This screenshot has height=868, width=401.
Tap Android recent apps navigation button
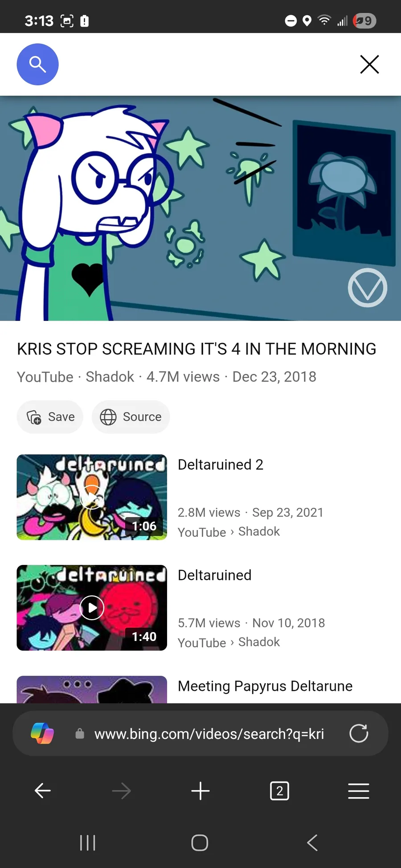point(88,843)
